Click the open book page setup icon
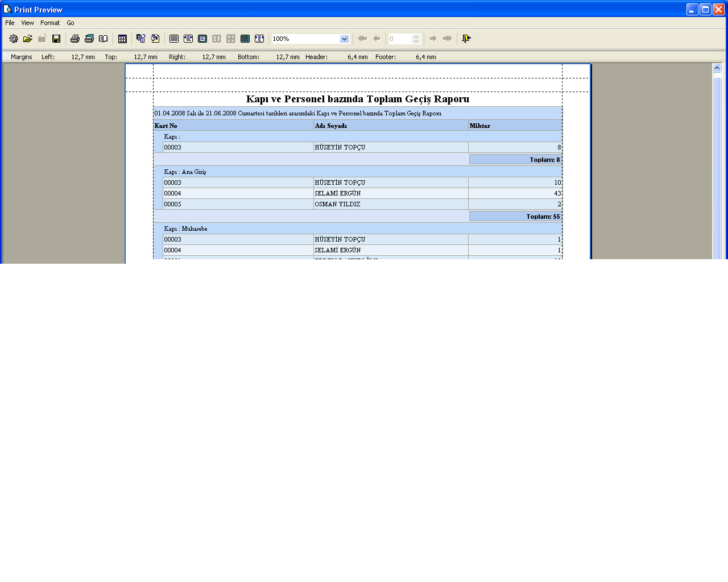 (x=103, y=39)
